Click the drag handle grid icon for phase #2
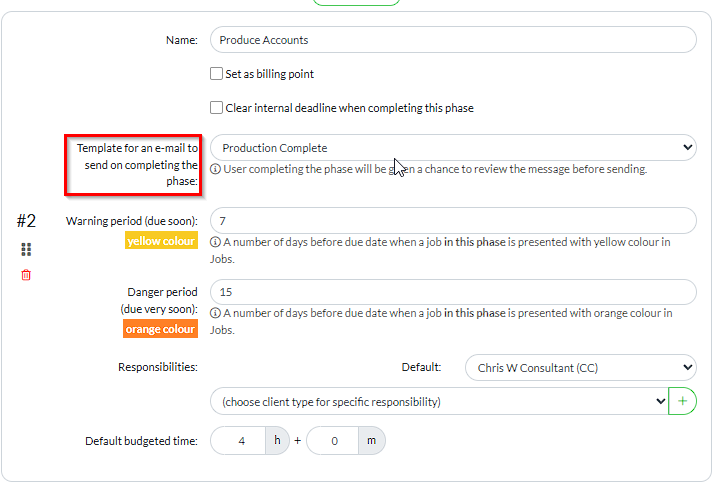The image size is (718, 485). tap(27, 249)
